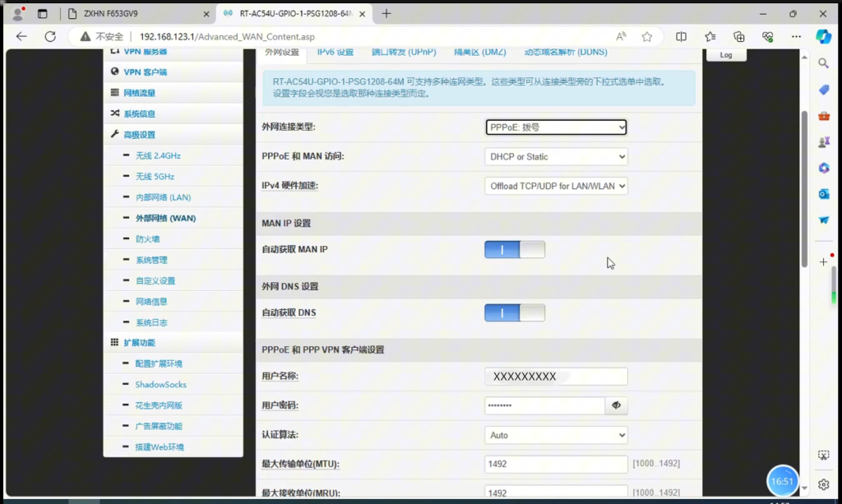Toggle 自动获取 MAN IP switch

515,250
